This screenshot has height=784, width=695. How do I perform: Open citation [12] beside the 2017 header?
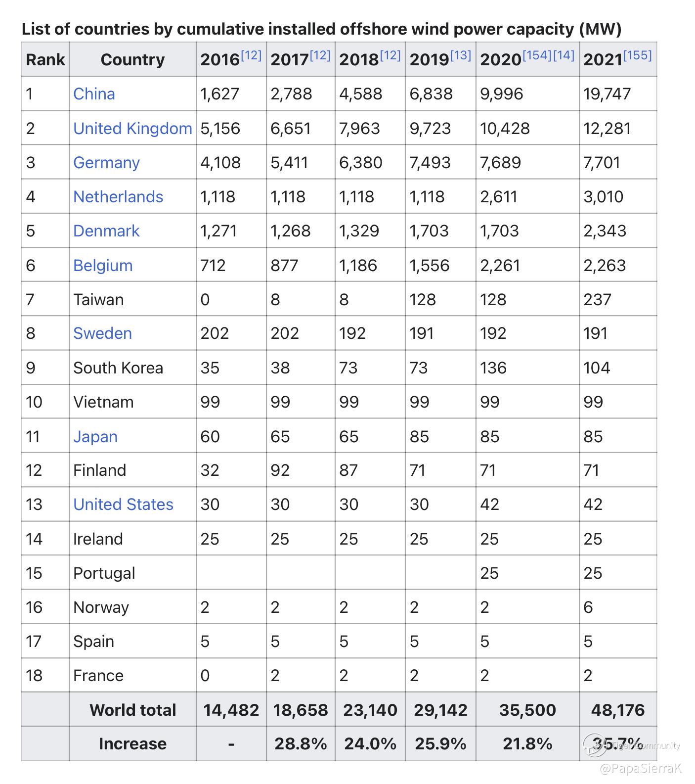click(x=320, y=55)
